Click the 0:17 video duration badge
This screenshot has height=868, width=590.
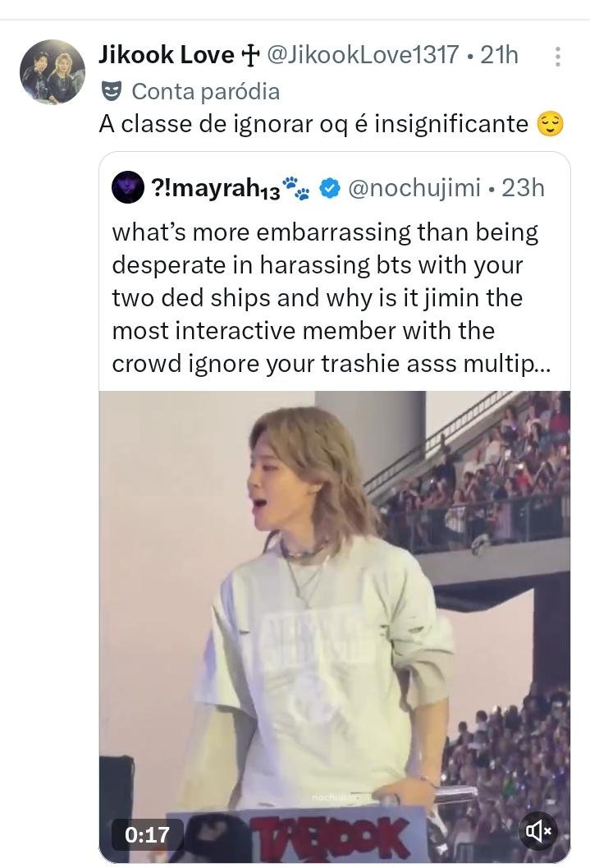point(147,834)
